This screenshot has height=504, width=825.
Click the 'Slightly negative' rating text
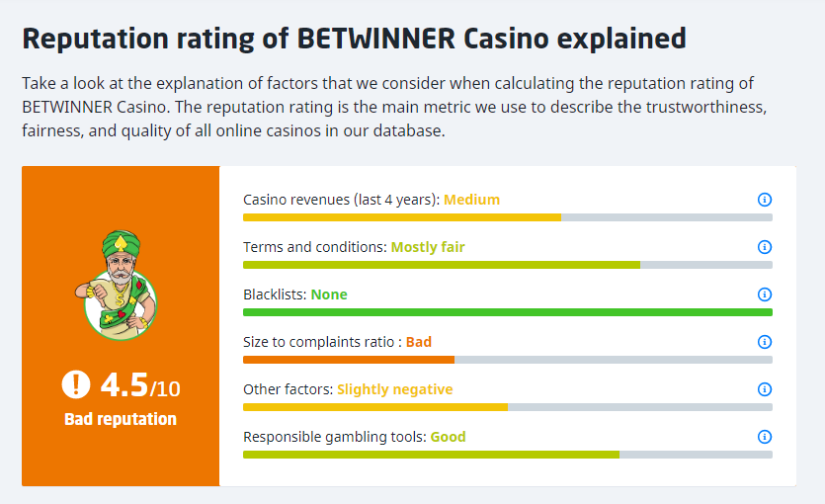click(x=394, y=389)
